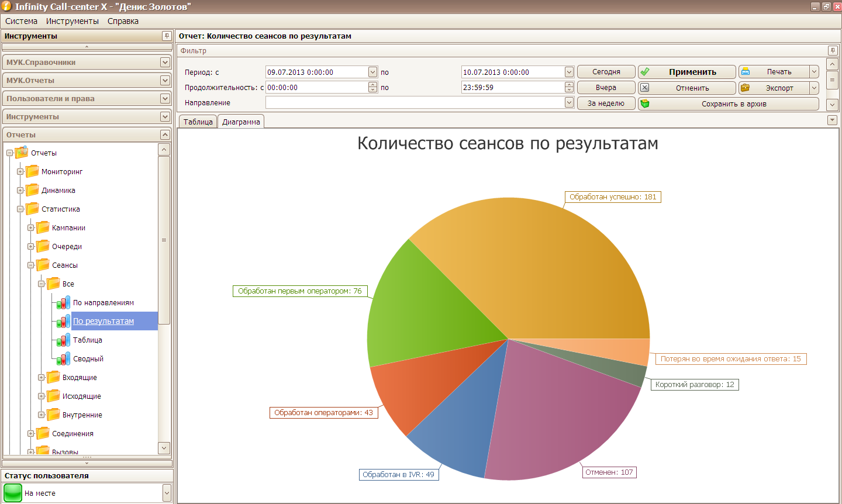Switch to the 'Таблица' tab

coord(198,122)
